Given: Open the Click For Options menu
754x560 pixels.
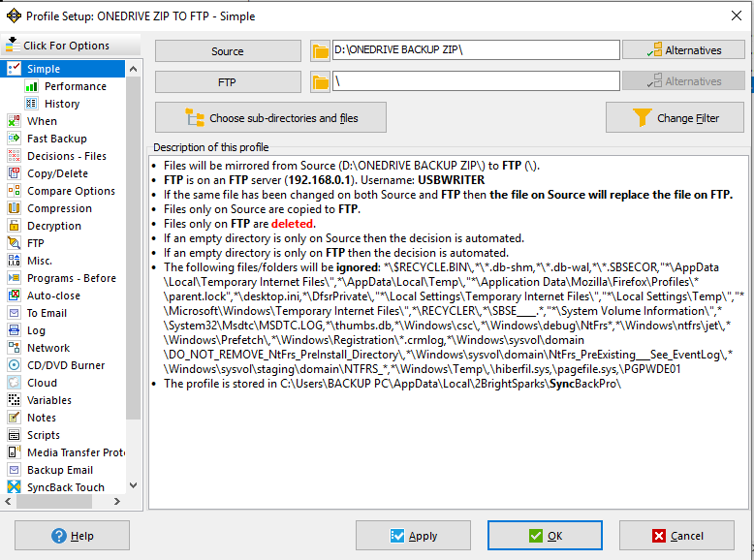Looking at the screenshot, I should tap(70, 46).
